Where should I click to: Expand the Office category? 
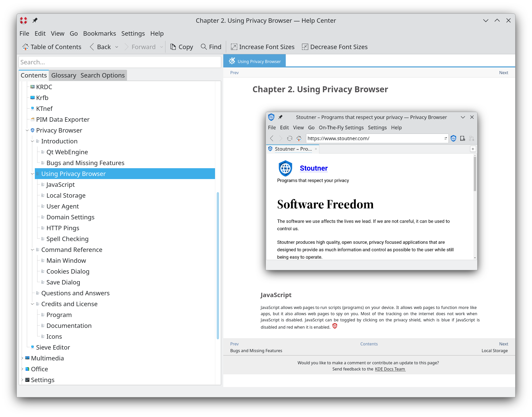coord(22,369)
